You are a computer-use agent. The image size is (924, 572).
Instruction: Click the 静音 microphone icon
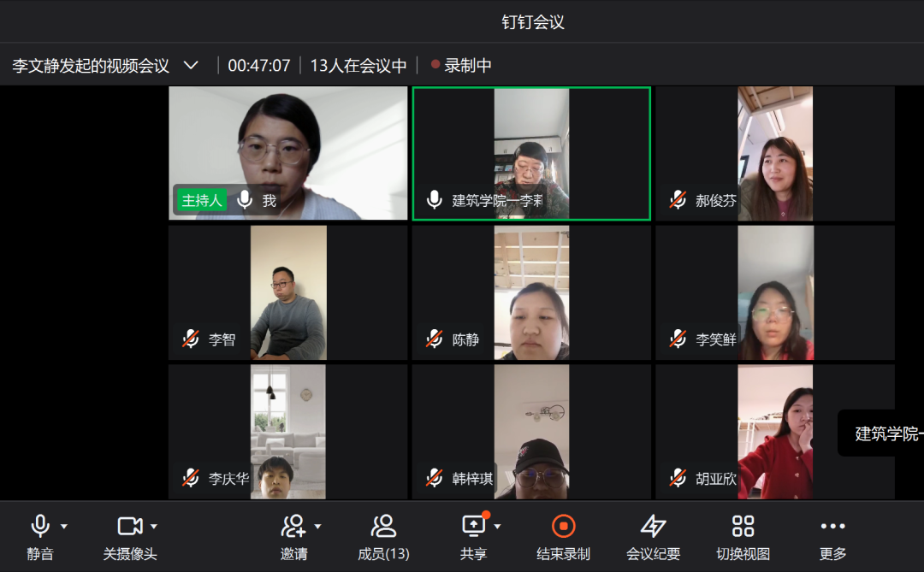[39, 526]
